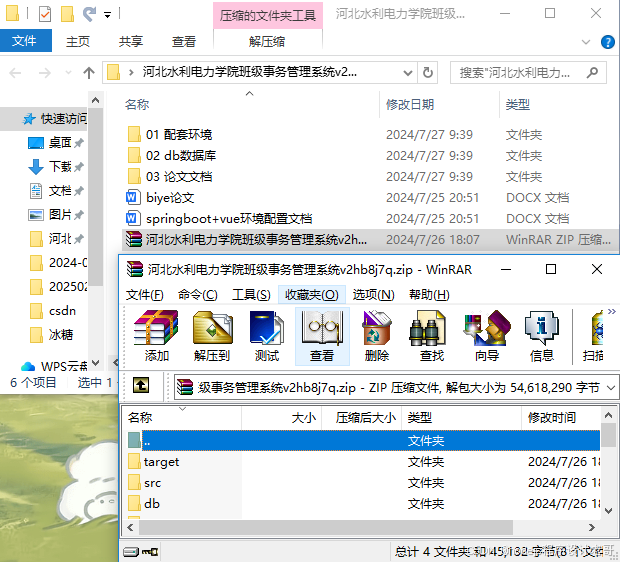Image resolution: width=620 pixels, height=562 pixels.
Task: Click the Properties quick access toolbar icon
Action: [x=45, y=14]
